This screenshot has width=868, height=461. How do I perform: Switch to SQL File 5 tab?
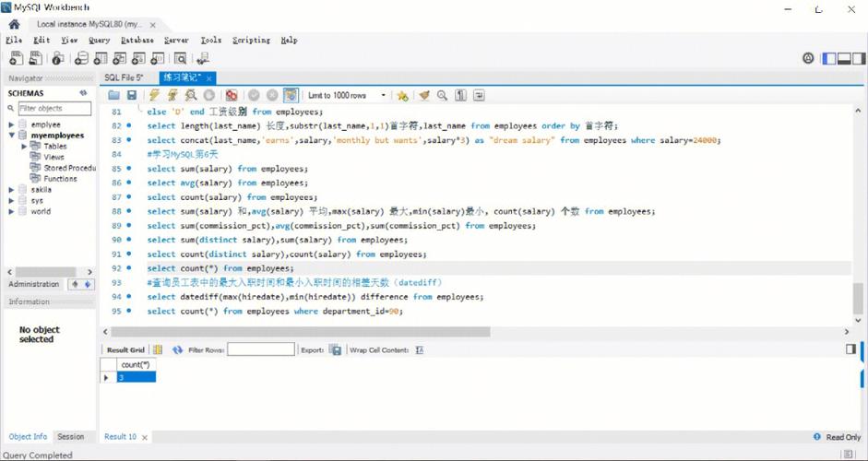pyautogui.click(x=124, y=77)
